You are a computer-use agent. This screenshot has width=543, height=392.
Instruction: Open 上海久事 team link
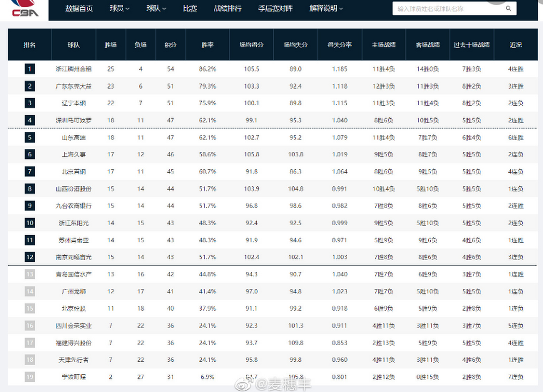[x=73, y=154]
